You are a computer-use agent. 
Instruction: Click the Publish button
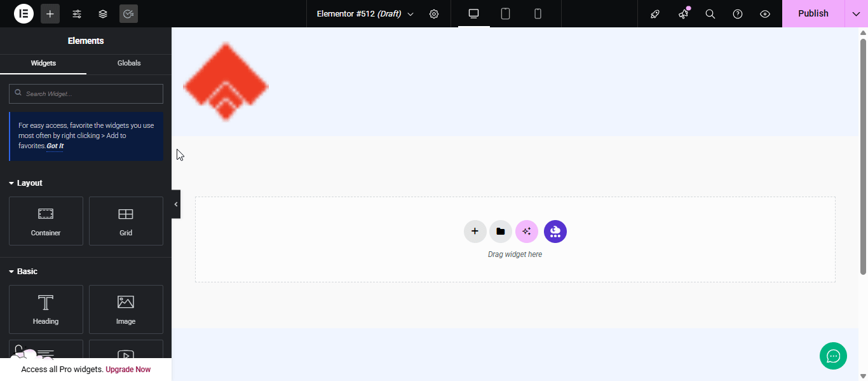pos(813,13)
